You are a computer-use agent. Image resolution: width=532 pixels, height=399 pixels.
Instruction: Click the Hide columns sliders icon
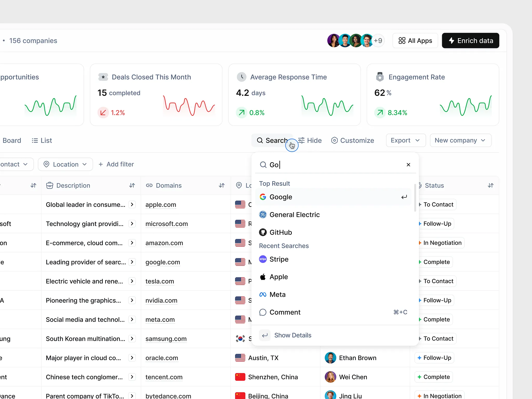click(301, 140)
